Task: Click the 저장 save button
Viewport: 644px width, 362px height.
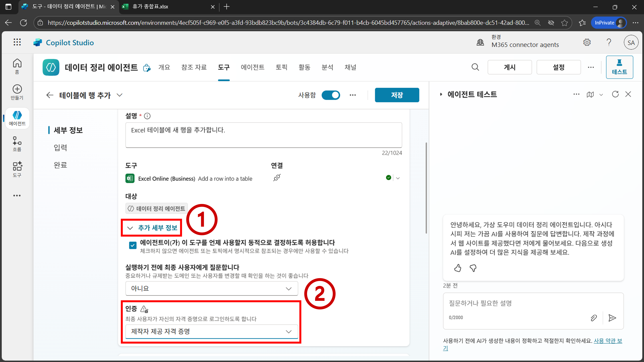Action: click(397, 95)
